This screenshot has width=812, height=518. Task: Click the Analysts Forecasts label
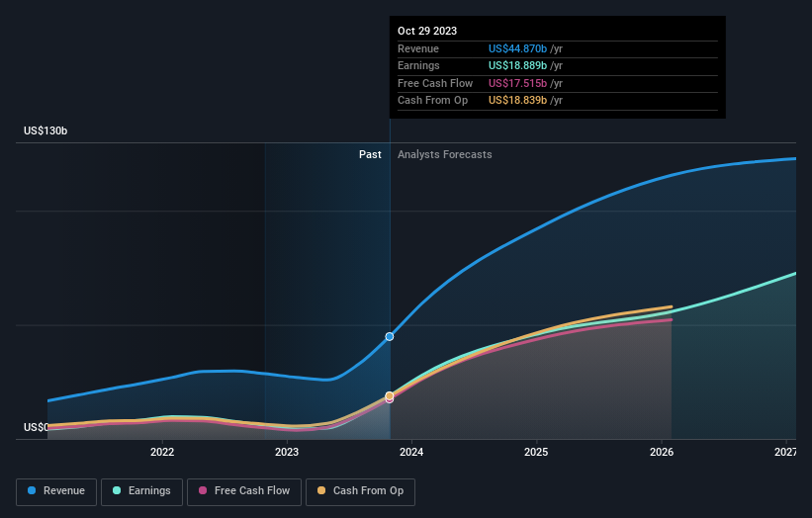click(x=444, y=154)
